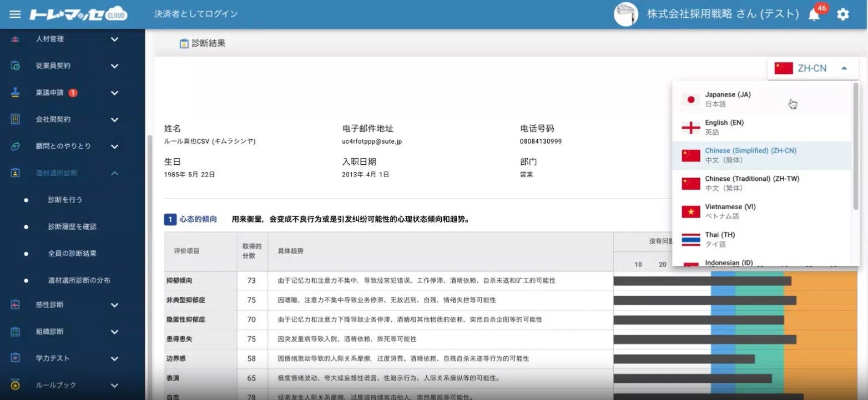Click the language list scrollbar
The height and width of the screenshot is (400, 868).
(x=856, y=146)
